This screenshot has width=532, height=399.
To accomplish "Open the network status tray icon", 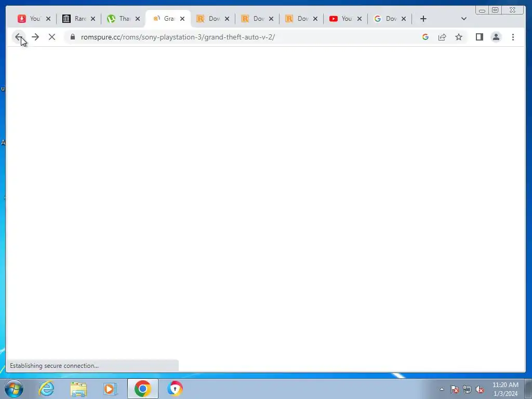I will pos(467,389).
